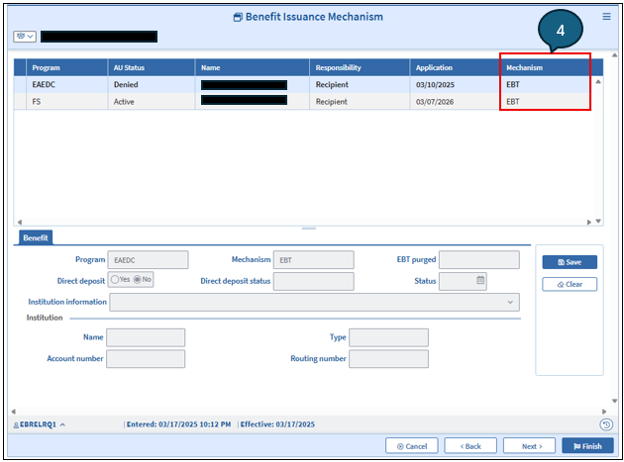Viewport: 624px width, 462px height.
Task: Click the table's scroll-down arrow
Action: (x=598, y=221)
